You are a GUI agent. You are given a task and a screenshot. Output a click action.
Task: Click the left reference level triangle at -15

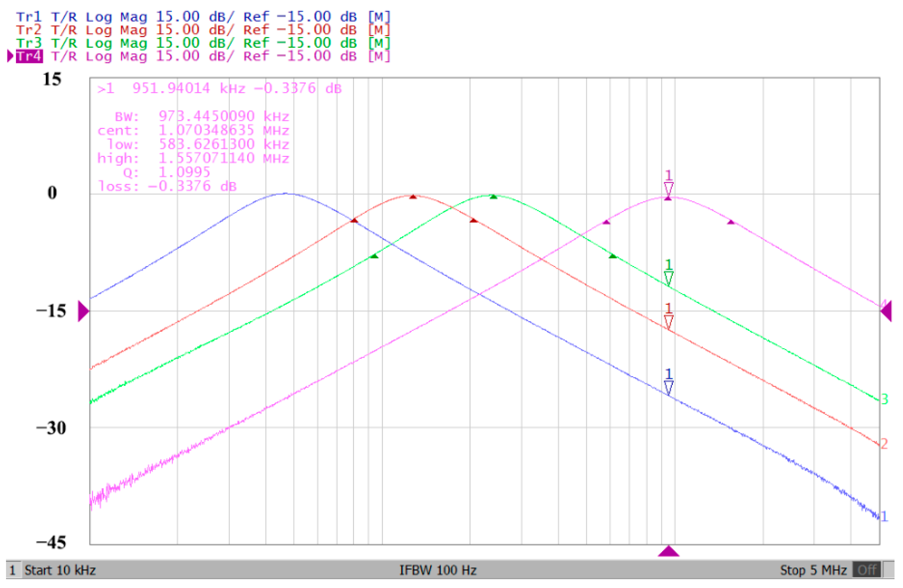coord(83,311)
